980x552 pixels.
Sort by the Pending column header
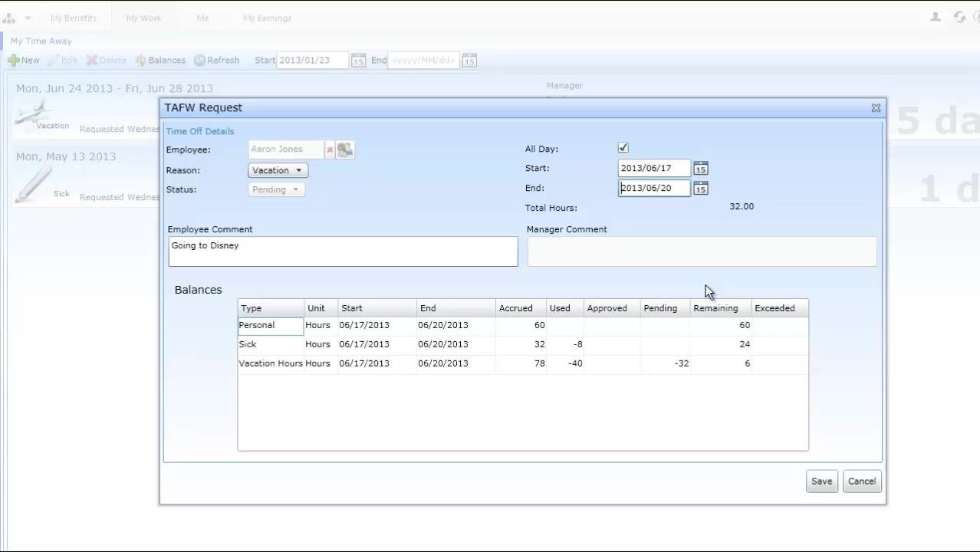(x=665, y=308)
